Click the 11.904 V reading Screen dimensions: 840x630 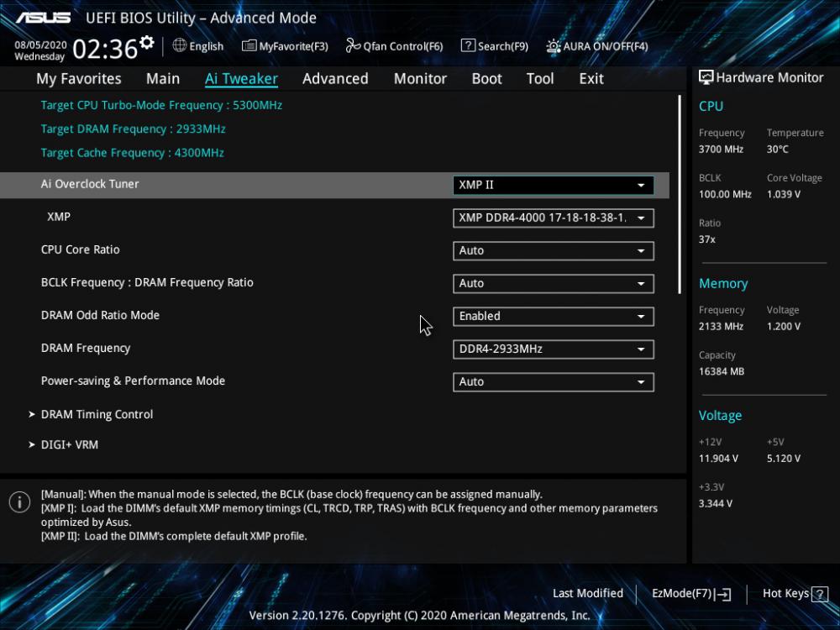718,459
